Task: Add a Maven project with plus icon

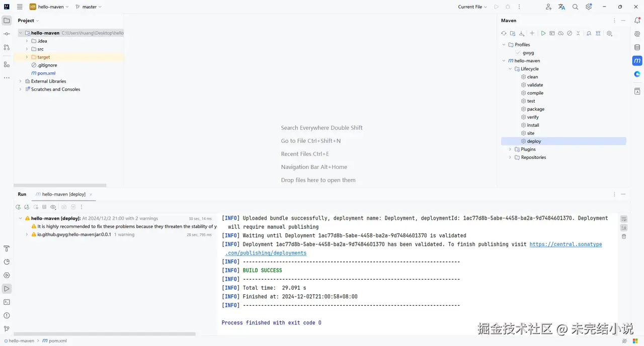Action: point(532,33)
